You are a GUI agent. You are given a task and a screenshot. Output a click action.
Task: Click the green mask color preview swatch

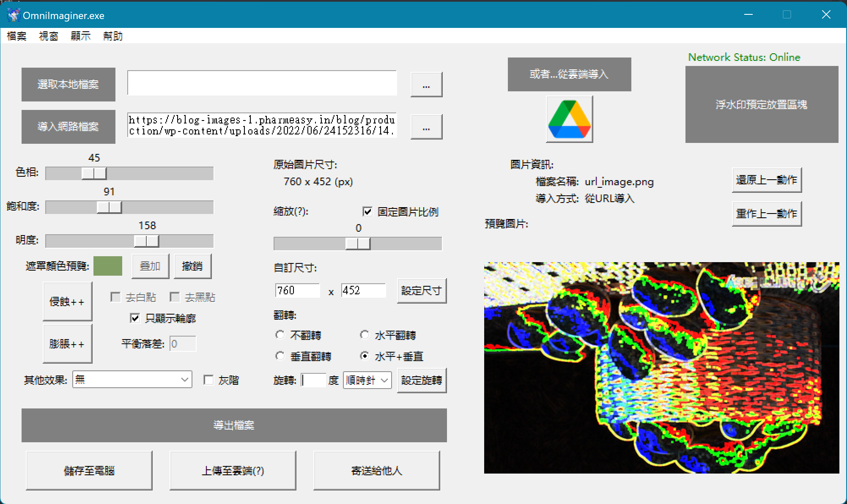(108, 266)
